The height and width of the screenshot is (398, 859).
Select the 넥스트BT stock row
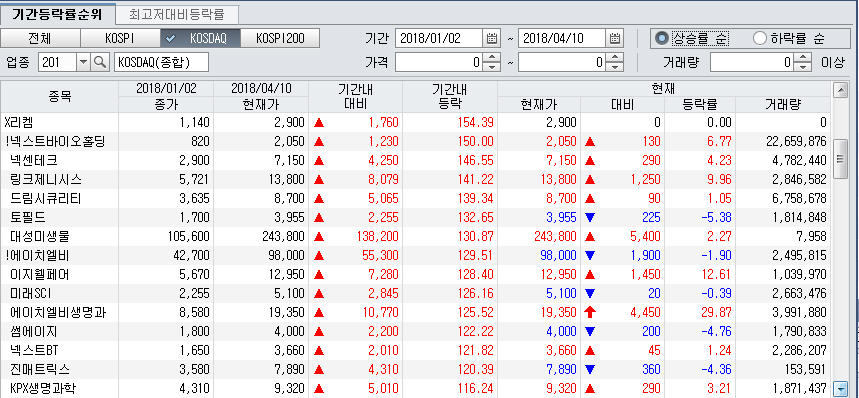415,350
